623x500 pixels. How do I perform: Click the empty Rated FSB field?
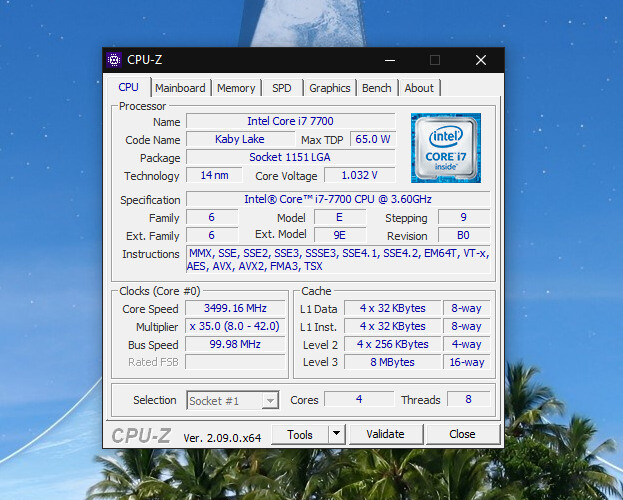(x=235, y=362)
